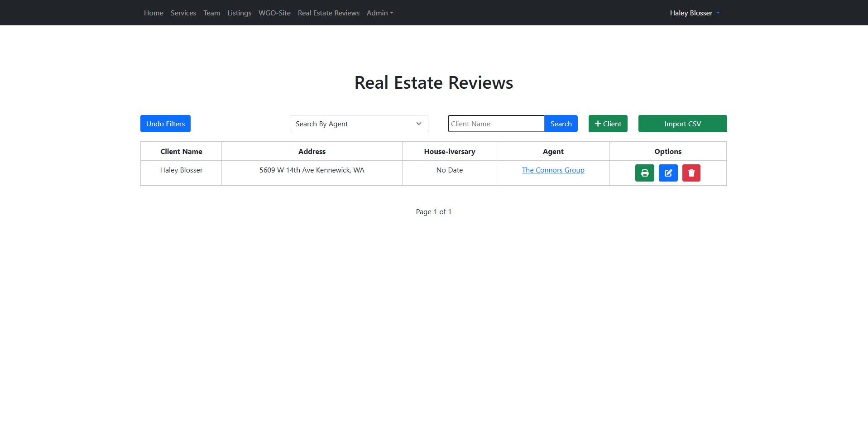This screenshot has width=868, height=431.
Task: Click the blue edit icon in Options
Action: (668, 173)
